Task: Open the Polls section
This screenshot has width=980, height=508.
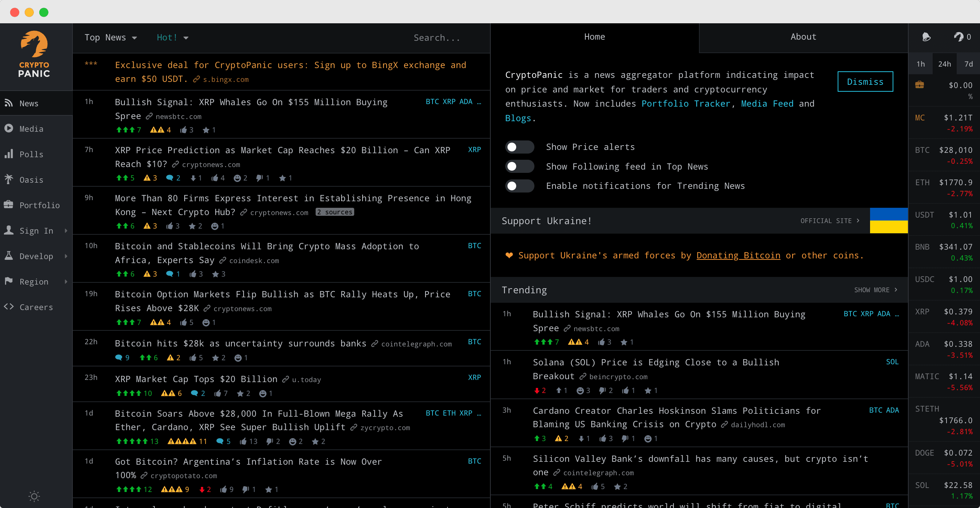Action: click(31, 154)
